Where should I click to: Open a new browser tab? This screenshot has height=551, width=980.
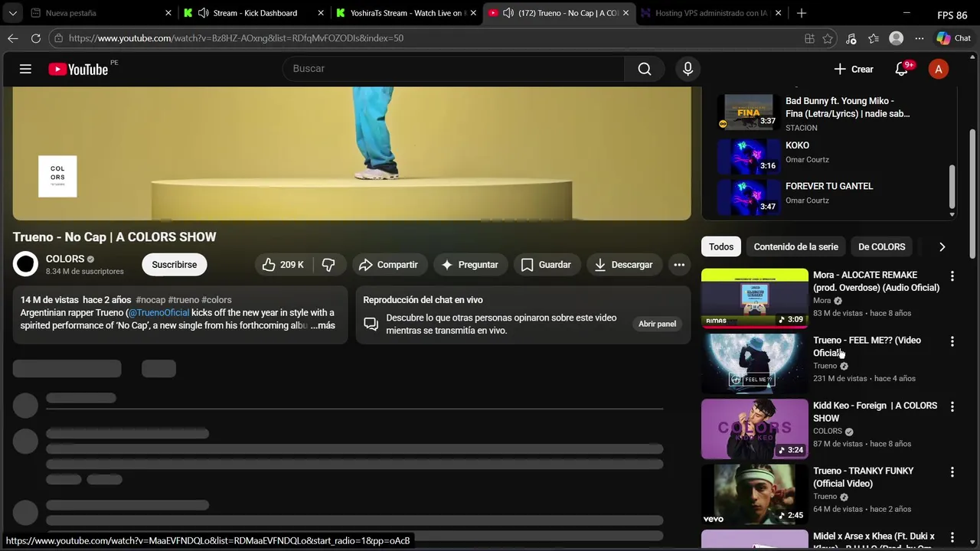click(801, 13)
